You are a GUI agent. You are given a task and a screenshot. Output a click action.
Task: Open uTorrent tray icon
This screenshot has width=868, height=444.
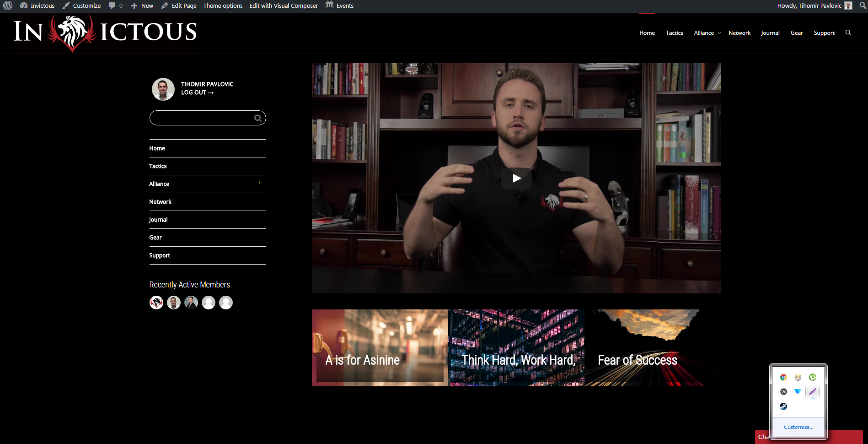coord(812,377)
